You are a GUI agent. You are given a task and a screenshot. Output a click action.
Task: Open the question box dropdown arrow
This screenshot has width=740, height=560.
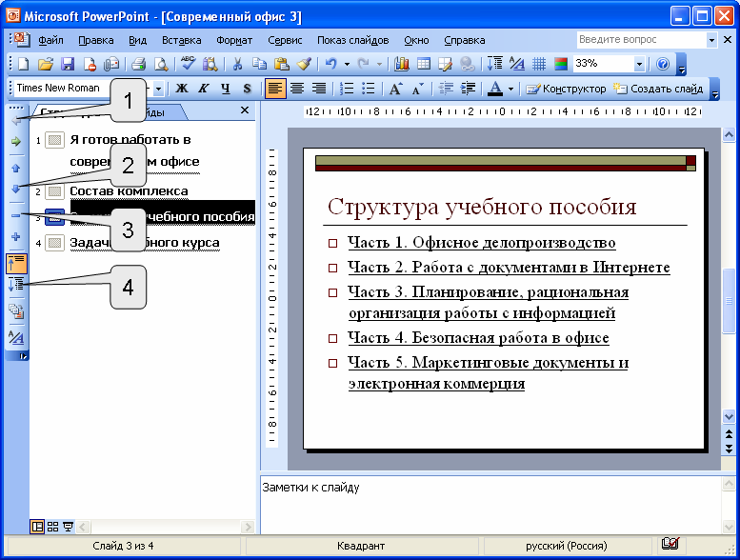click(711, 40)
